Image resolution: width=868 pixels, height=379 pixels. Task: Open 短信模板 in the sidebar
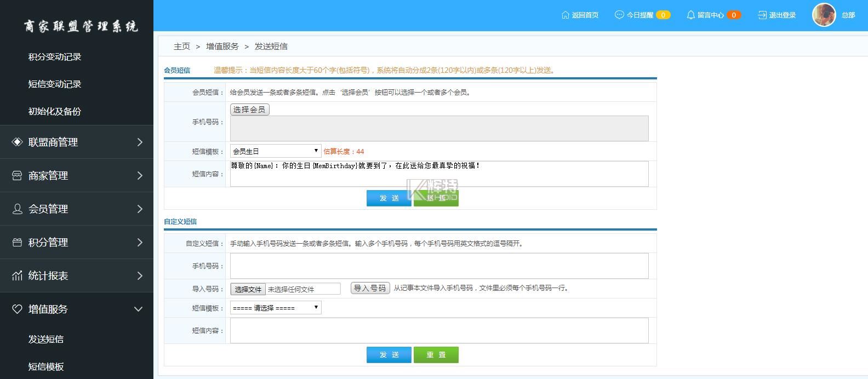46,366
